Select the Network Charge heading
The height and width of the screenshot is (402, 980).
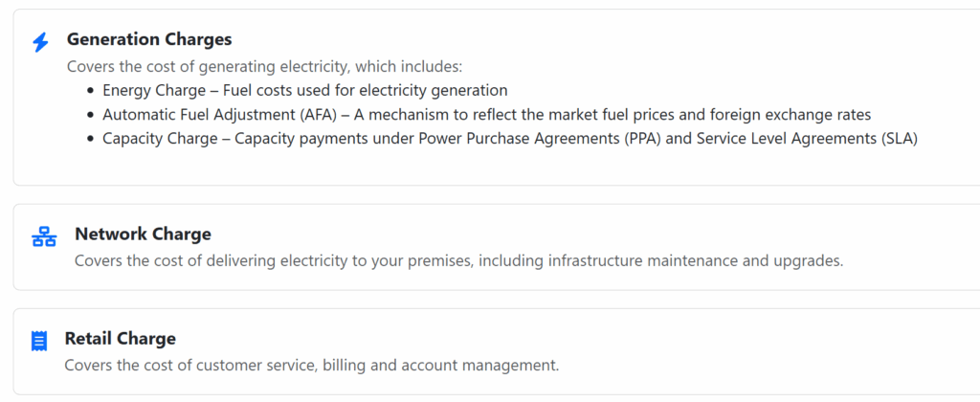point(143,234)
